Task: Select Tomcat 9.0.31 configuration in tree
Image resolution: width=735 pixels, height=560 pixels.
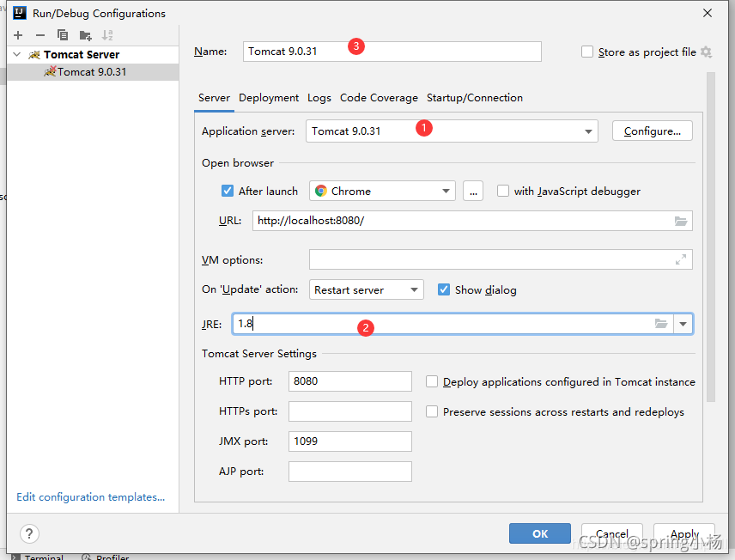Action: pos(93,72)
